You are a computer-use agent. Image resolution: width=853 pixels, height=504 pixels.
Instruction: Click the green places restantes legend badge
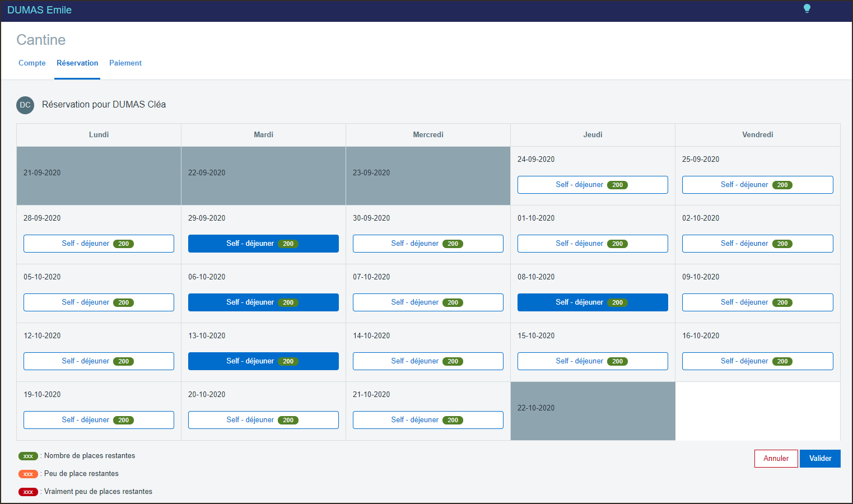coord(28,456)
